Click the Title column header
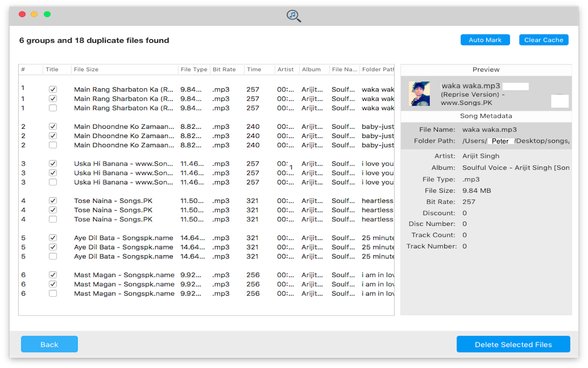Image resolution: width=588 pixels, height=368 pixels. point(57,69)
